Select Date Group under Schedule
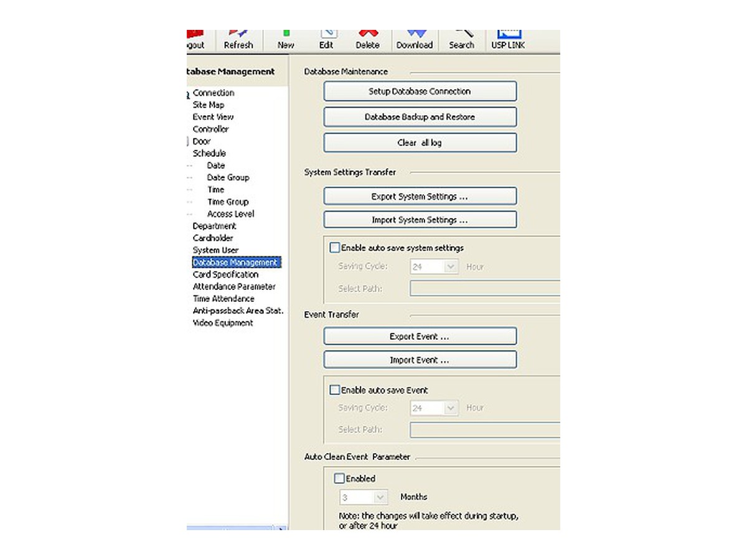 228,177
